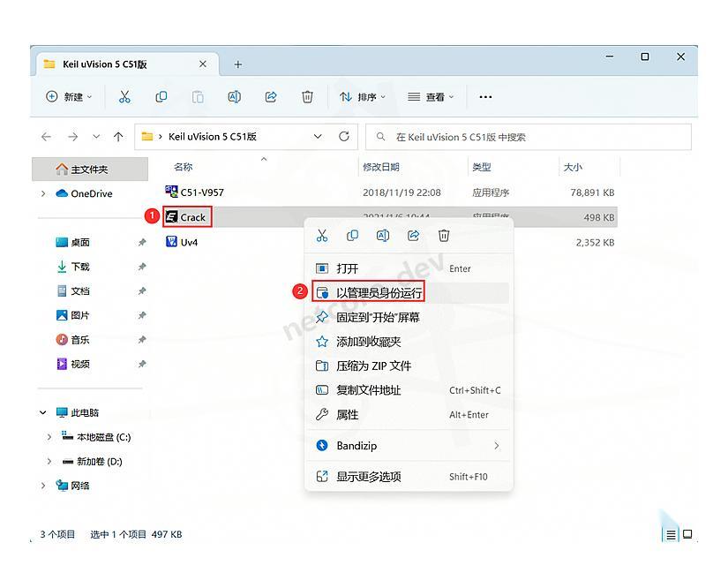Copy "Crack" via the context menu copy icon
728x588 pixels.
[353, 236]
